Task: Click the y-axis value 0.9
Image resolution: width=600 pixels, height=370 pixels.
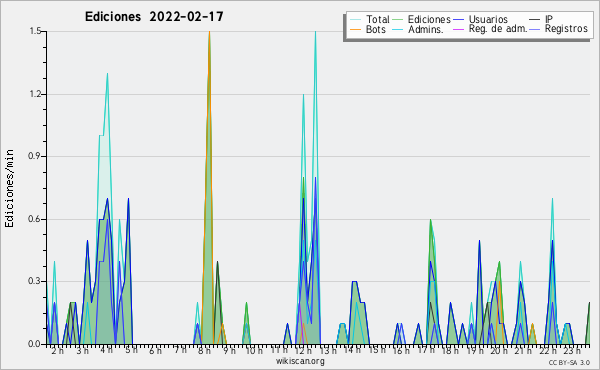Action: click(35, 156)
